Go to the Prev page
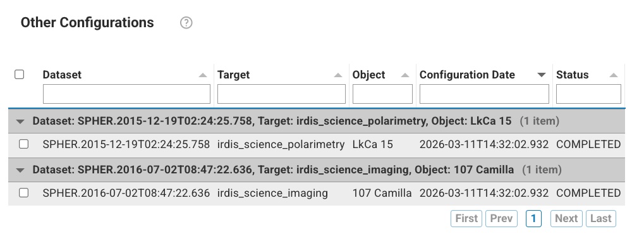Screen dimensions: 644x236 click(501, 218)
